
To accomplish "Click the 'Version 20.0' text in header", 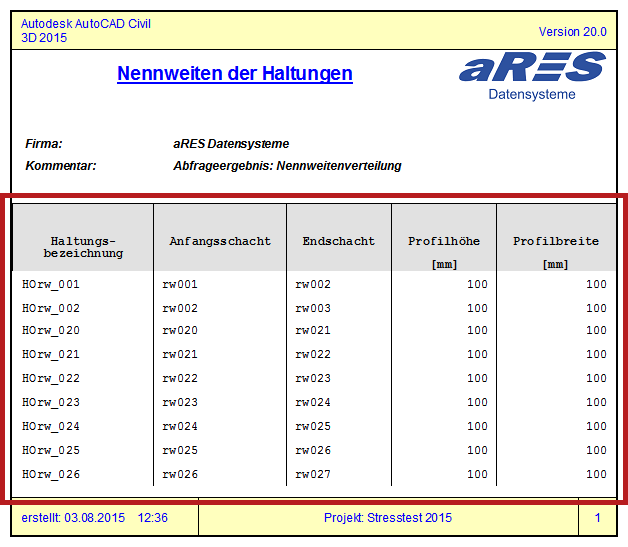I will point(572,32).
